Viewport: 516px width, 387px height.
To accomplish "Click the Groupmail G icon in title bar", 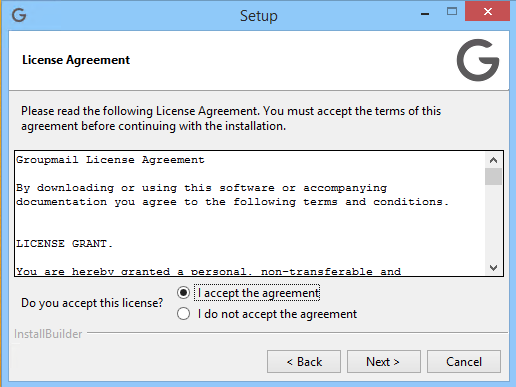I will 19,15.
